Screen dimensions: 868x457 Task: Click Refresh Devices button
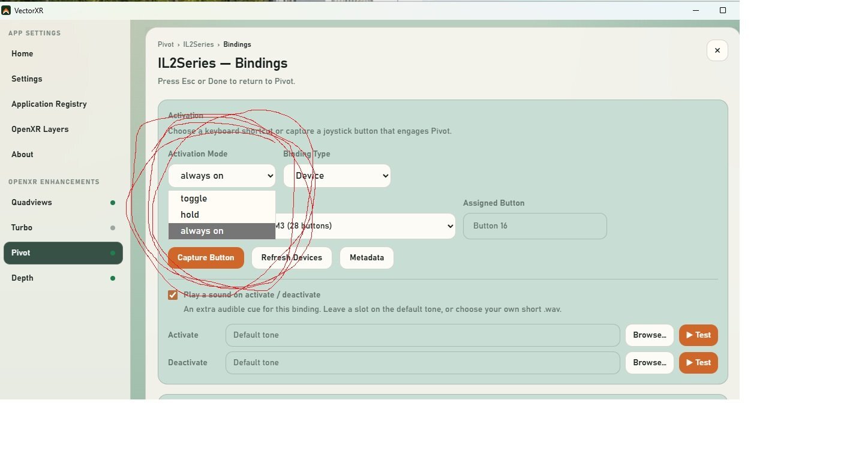[292, 258]
